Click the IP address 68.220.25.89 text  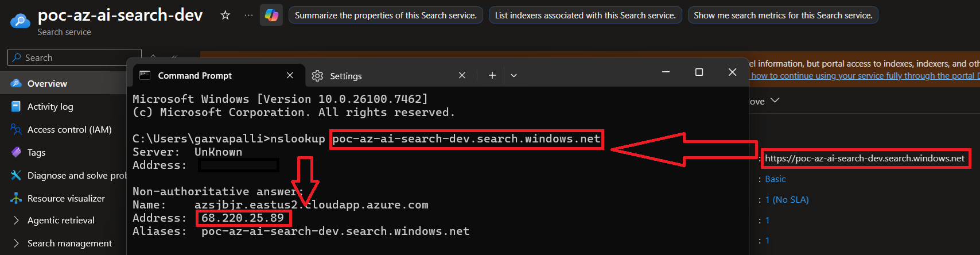pyautogui.click(x=243, y=218)
